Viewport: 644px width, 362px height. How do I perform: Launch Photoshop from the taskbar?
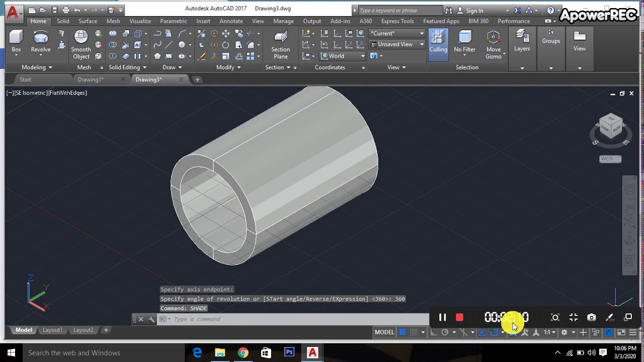[289, 353]
